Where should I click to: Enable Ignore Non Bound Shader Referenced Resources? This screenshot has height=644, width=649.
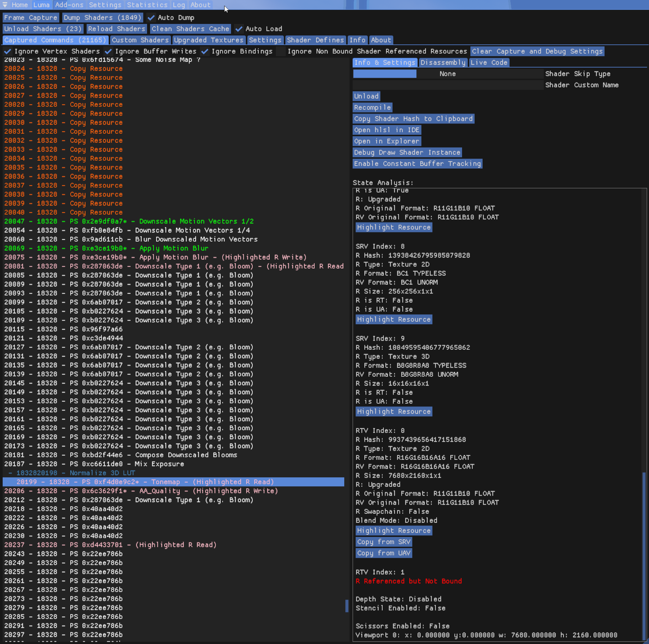tap(281, 51)
